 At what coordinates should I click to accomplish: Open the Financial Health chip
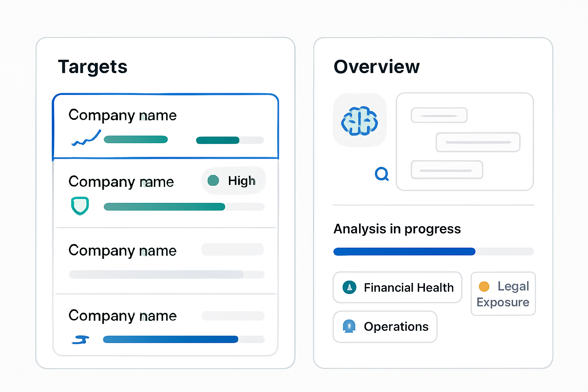397,287
